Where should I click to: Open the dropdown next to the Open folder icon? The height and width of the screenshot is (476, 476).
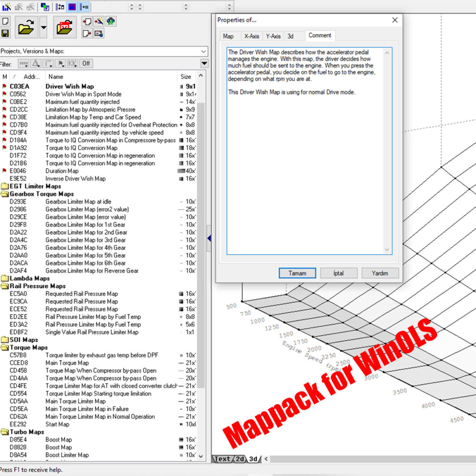coord(43,27)
